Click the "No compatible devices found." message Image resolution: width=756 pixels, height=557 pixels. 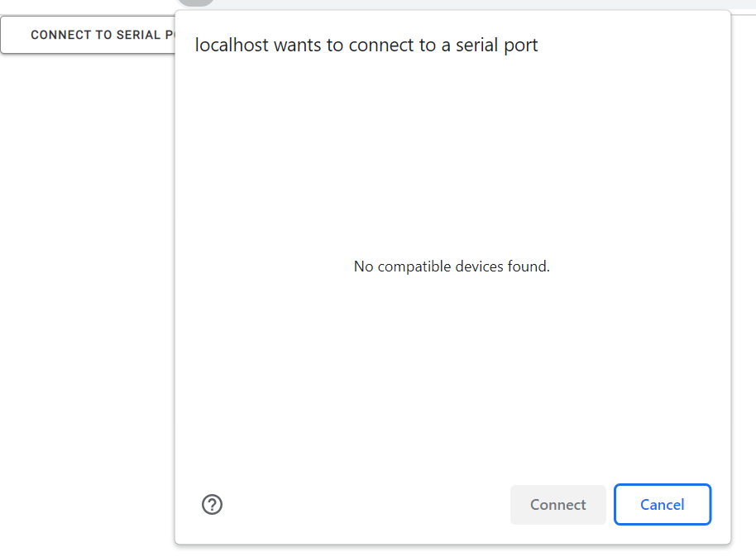tap(452, 266)
